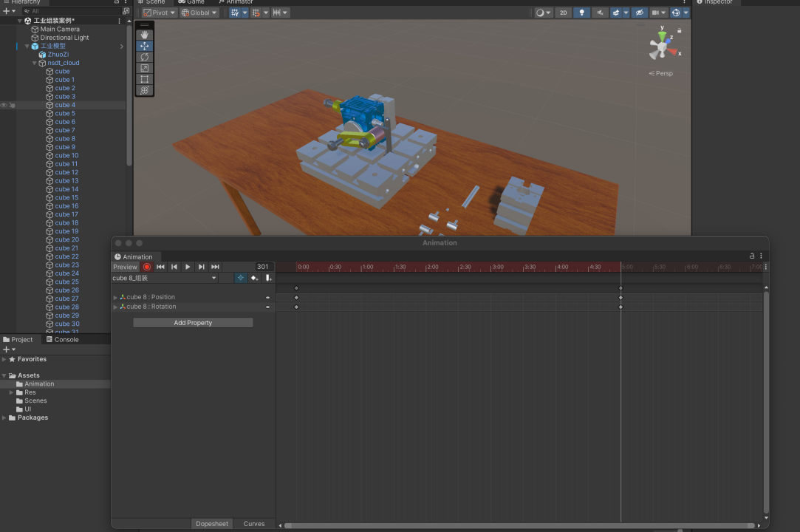This screenshot has width=800, height=532.
Task: Click Animation window horizontal scrollbar
Action: tap(519, 525)
